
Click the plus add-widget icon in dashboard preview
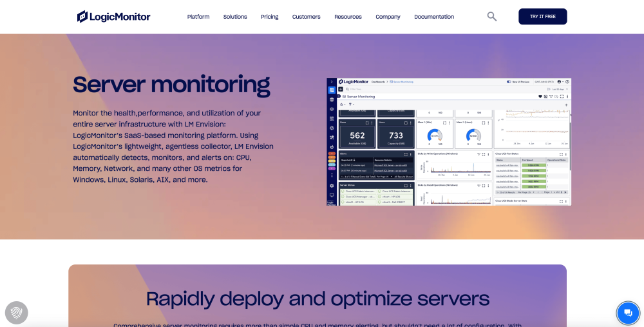tap(566, 105)
